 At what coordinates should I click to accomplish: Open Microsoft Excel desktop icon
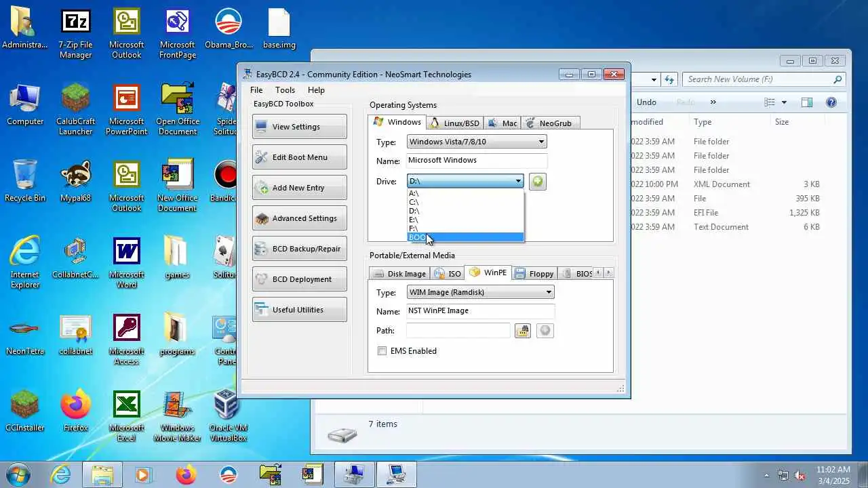point(126,416)
